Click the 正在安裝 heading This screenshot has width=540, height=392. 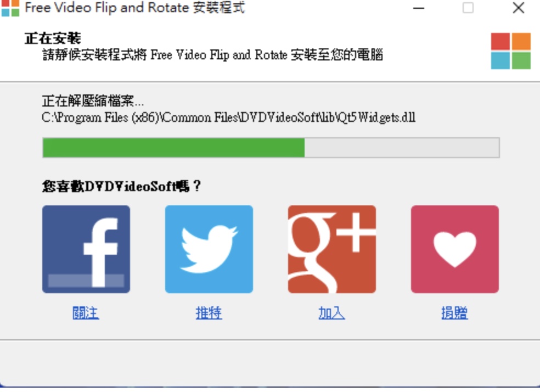53,38
